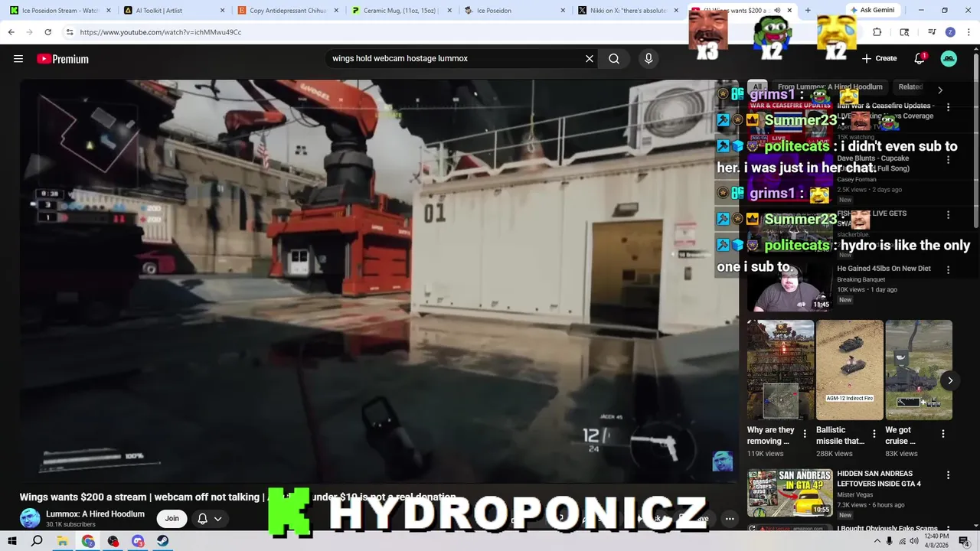Open the Windows notification center
The width and height of the screenshot is (980, 551).
(964, 541)
